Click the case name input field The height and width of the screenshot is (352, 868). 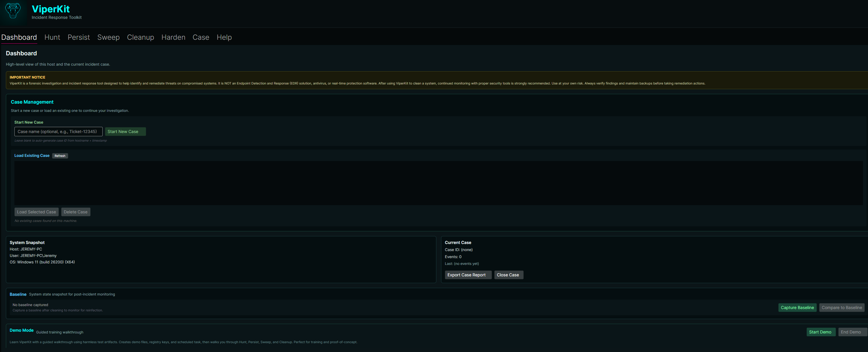[58, 132]
